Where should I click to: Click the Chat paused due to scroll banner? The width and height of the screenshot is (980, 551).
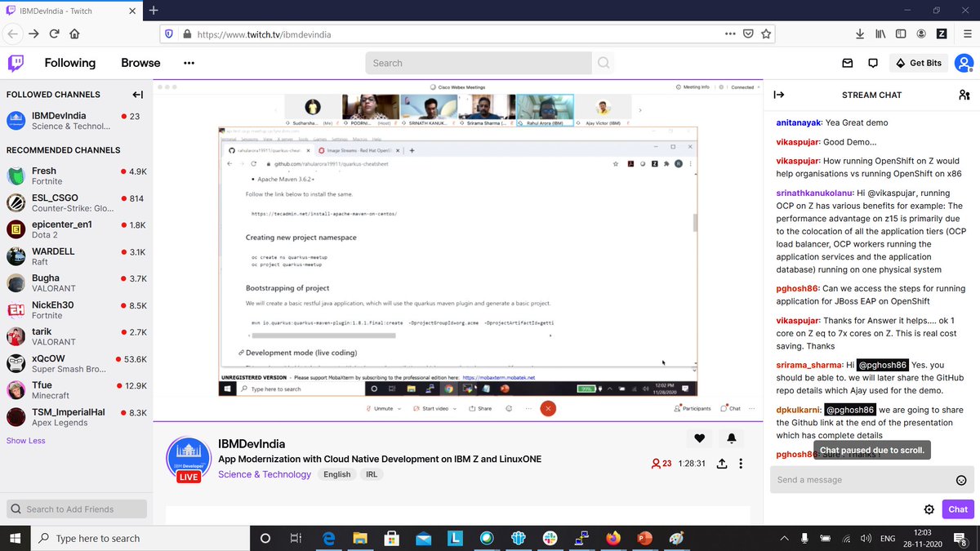click(x=874, y=450)
